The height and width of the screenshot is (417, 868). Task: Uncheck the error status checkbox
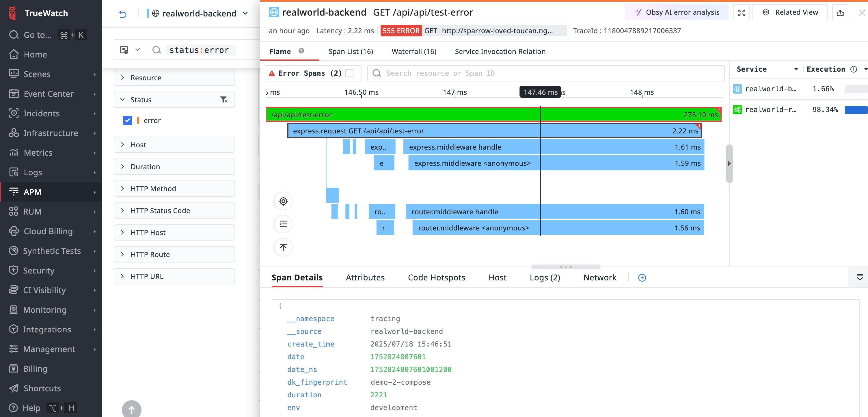tap(127, 120)
